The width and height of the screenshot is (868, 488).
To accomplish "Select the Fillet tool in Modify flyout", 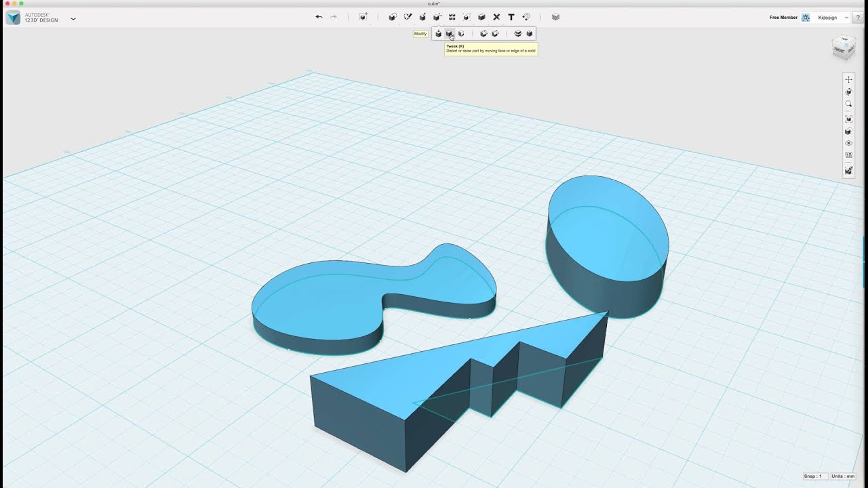I will [484, 33].
